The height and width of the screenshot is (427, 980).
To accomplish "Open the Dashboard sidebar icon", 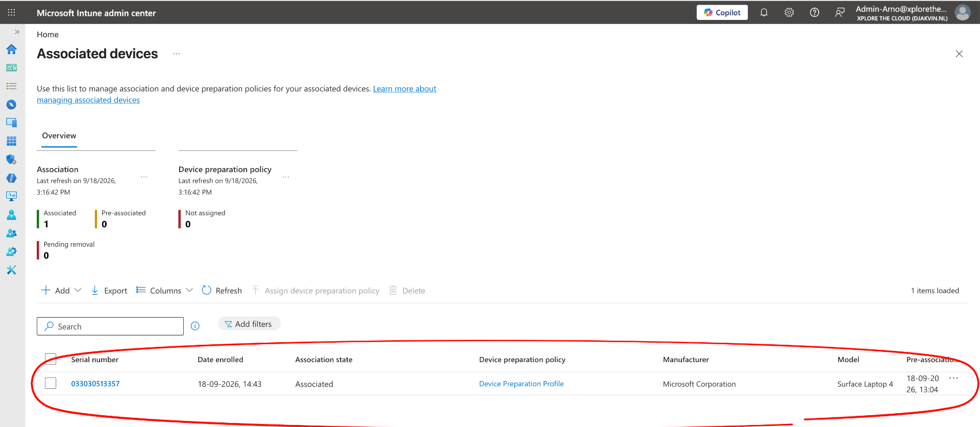I will (11, 67).
